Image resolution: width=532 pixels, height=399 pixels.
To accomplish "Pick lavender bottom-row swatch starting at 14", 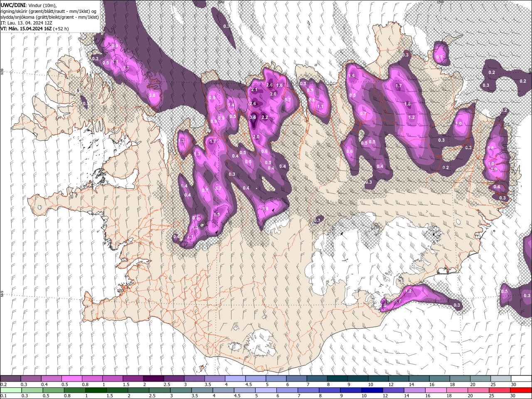I will 414,390.
